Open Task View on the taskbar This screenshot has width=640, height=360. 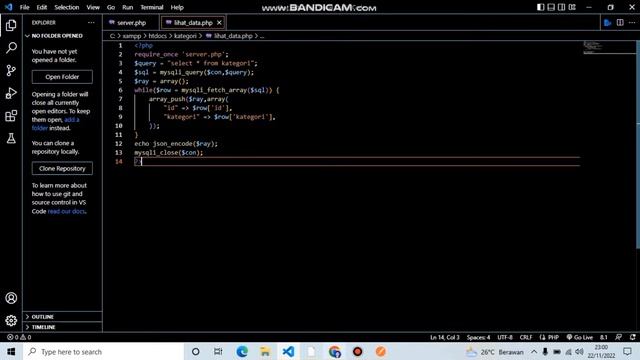tap(218, 351)
